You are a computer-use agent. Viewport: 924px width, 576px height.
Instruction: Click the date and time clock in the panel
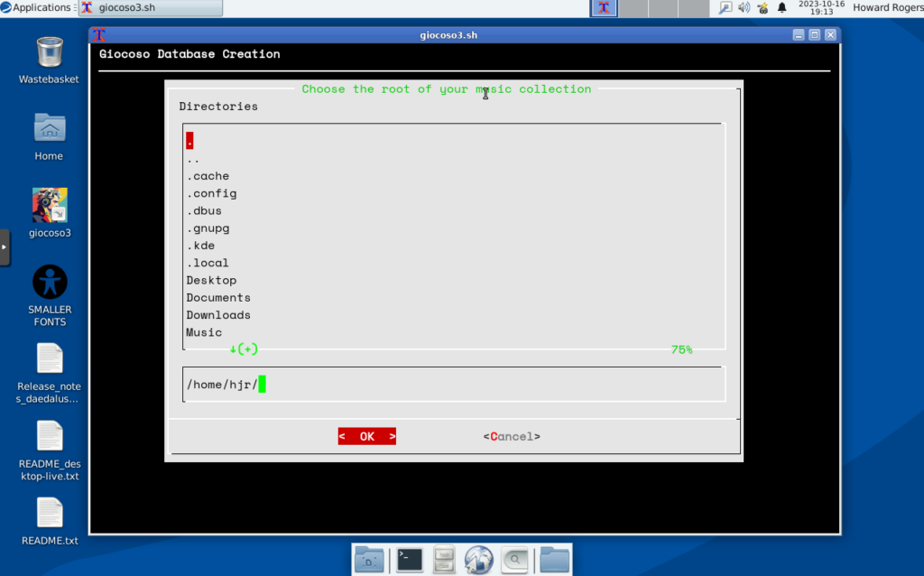tap(821, 7)
